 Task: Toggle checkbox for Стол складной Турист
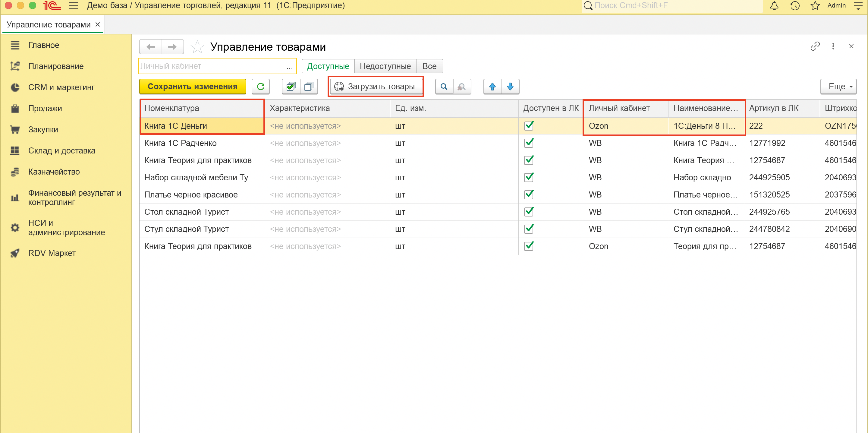click(x=529, y=211)
